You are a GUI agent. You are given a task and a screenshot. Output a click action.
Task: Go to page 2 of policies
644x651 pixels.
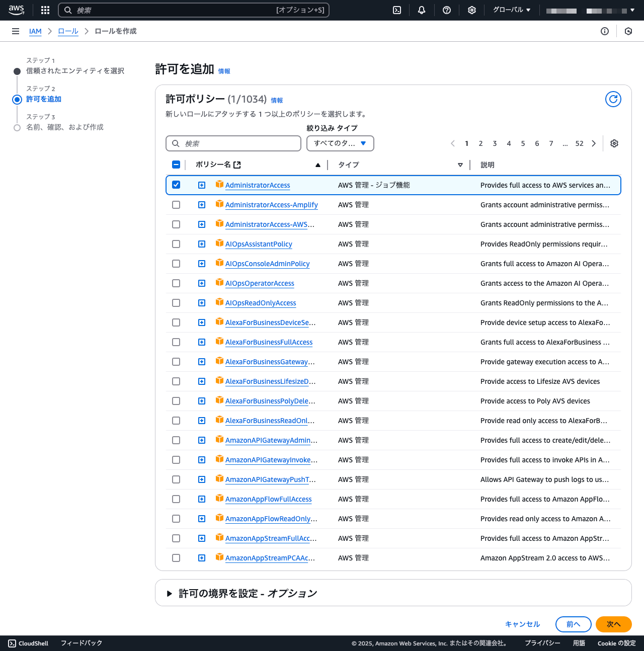[x=480, y=143]
